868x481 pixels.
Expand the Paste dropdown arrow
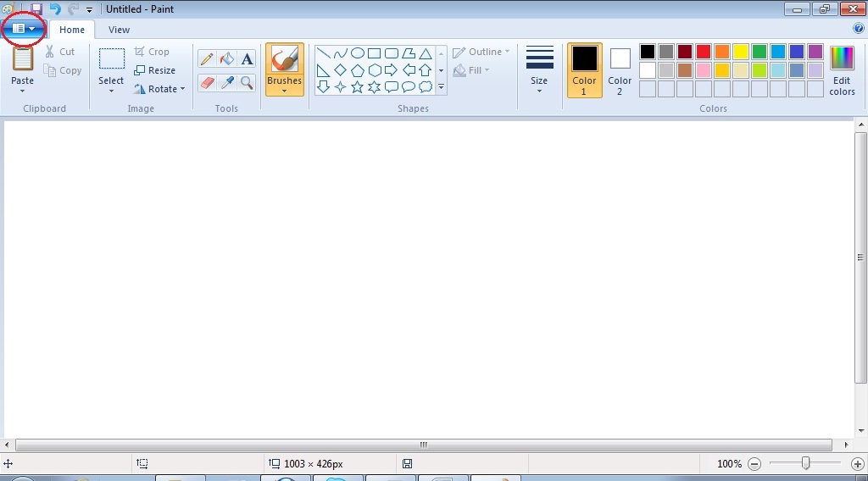22,91
